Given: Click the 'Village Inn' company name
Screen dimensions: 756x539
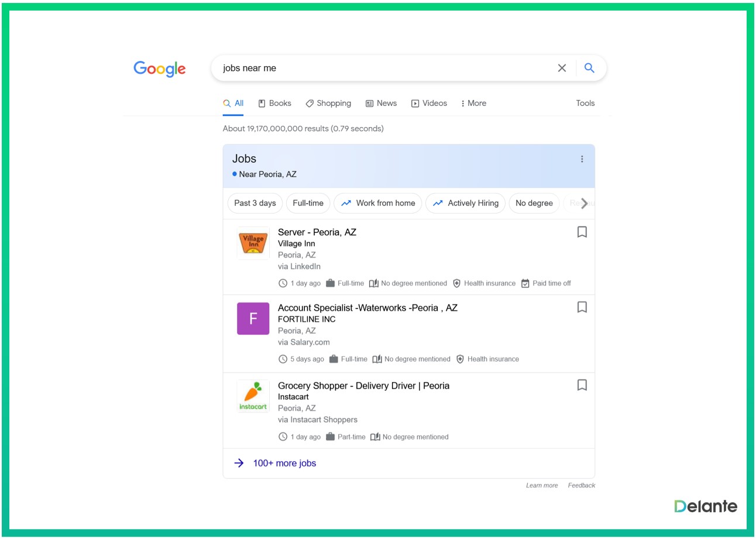Looking at the screenshot, I should (297, 243).
